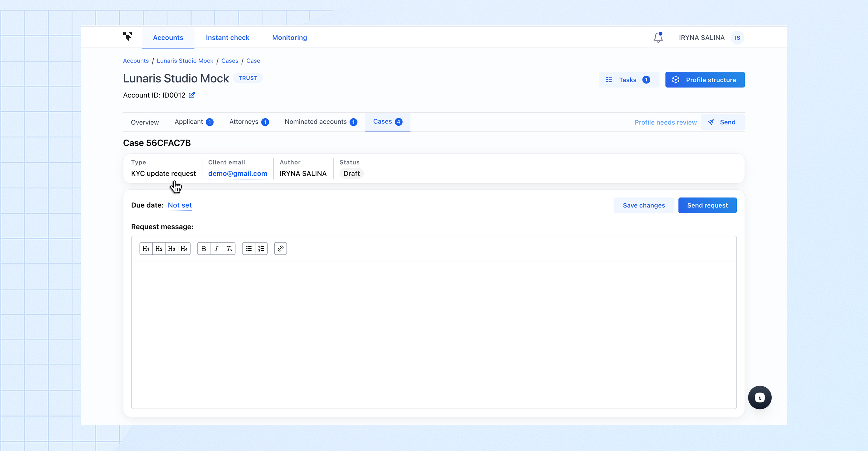Screen dimensions: 868x451
Task: Click the notification bell icon
Action: click(x=658, y=37)
